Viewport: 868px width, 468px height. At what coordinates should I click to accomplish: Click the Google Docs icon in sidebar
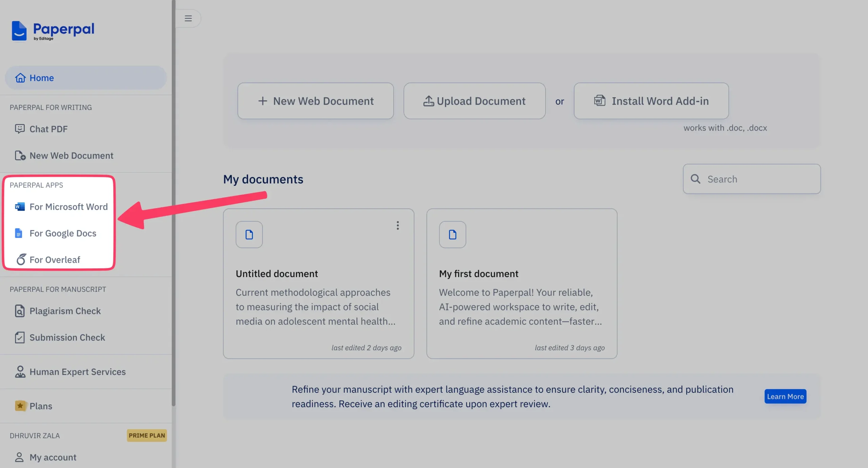point(19,233)
